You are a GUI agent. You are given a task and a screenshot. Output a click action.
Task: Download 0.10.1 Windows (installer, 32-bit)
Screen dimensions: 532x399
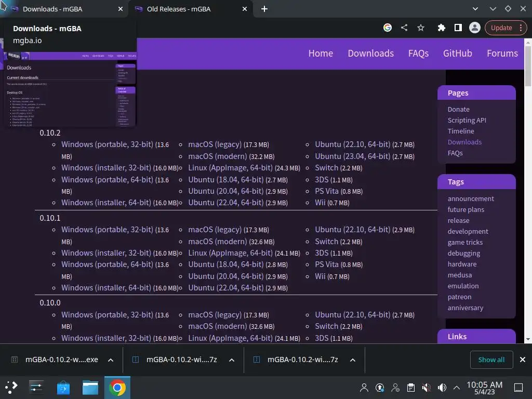click(106, 253)
